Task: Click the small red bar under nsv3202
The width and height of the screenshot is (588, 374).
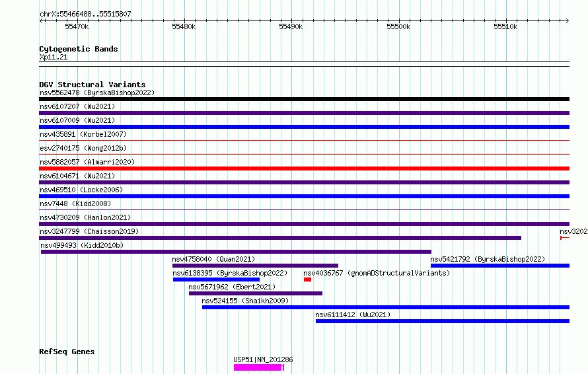Action: click(x=565, y=238)
